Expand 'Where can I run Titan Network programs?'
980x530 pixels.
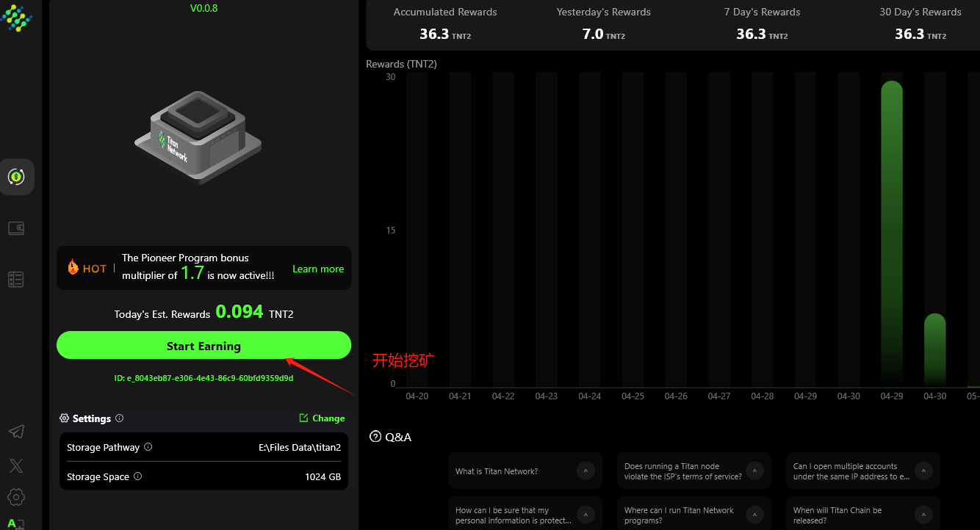694,515
